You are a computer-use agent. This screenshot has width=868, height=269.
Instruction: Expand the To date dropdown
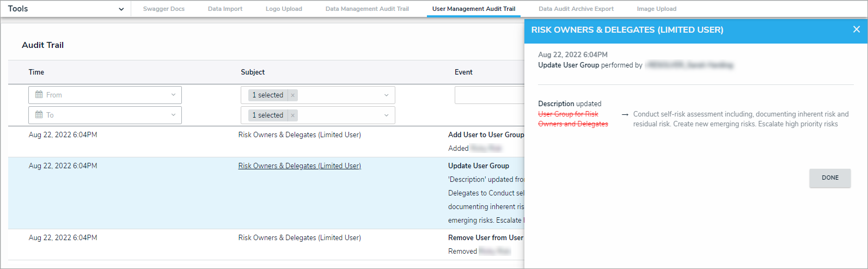pos(173,115)
